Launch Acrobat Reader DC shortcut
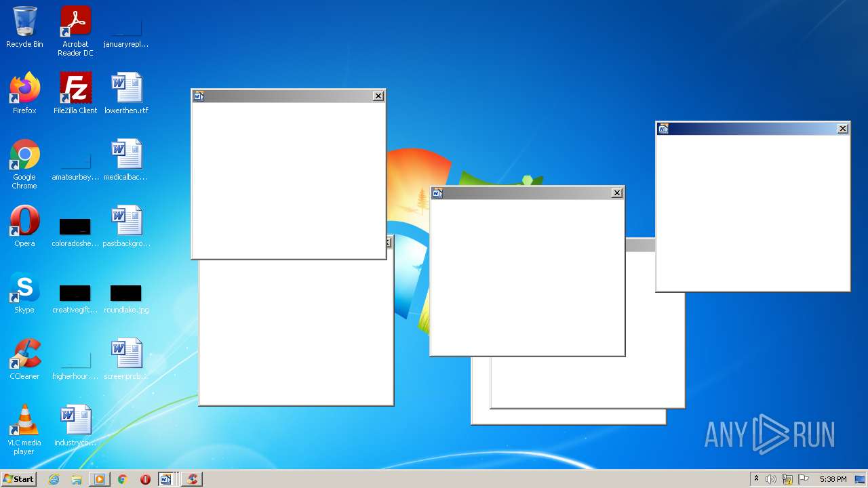The image size is (868, 488). pos(75,32)
